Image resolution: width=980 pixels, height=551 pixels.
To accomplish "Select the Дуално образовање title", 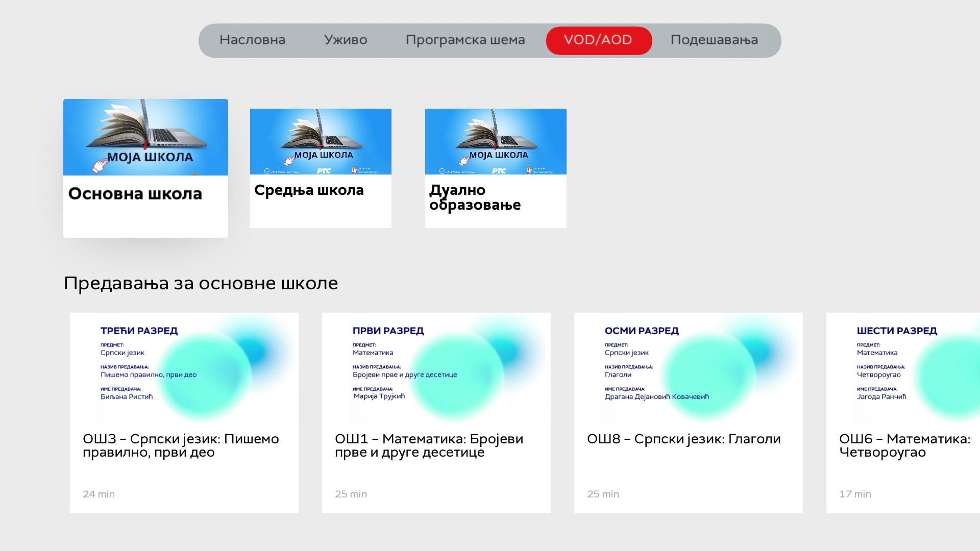I will coord(475,197).
